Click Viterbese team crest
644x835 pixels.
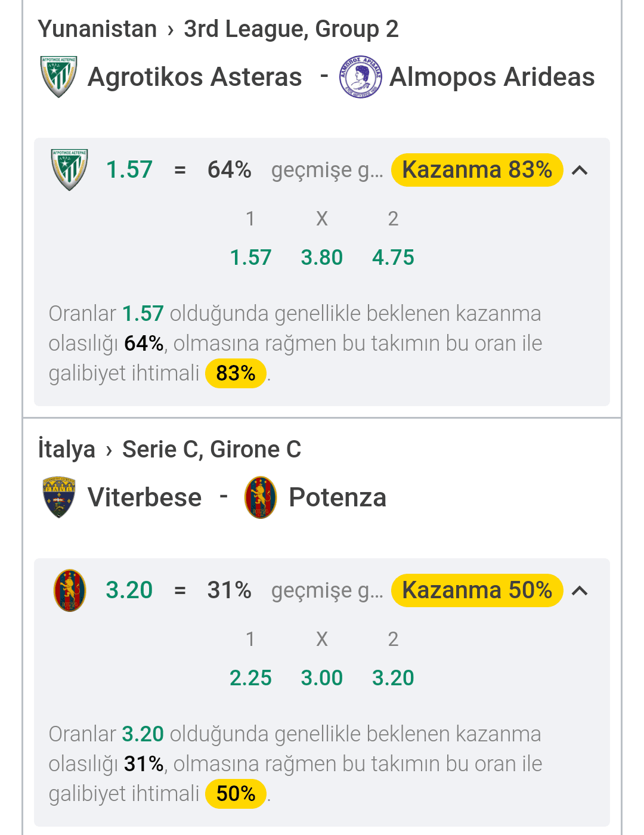coord(58,497)
